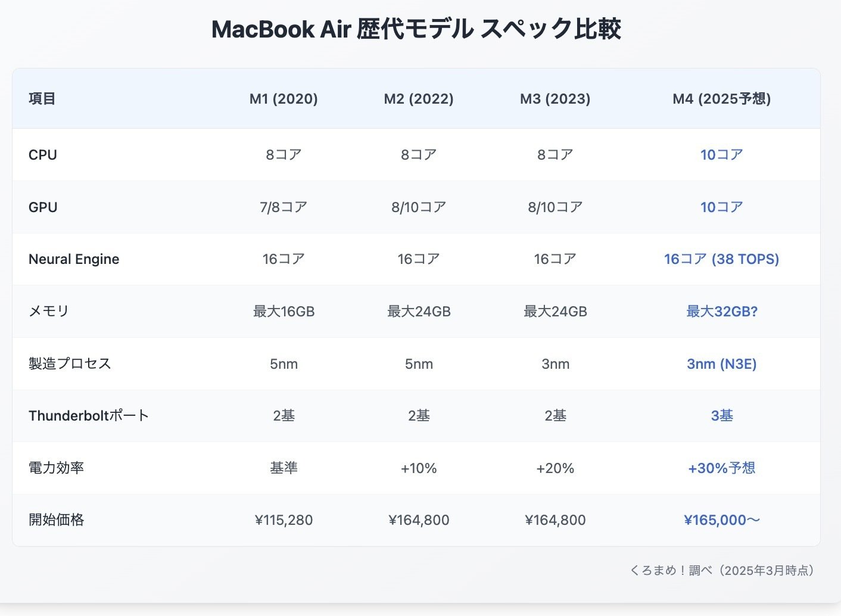Select the CPU row label
Viewport: 841px width, 616px height.
point(42,154)
